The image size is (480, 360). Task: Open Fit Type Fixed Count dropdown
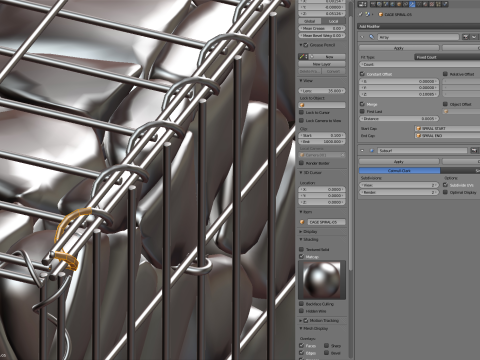coord(447,57)
